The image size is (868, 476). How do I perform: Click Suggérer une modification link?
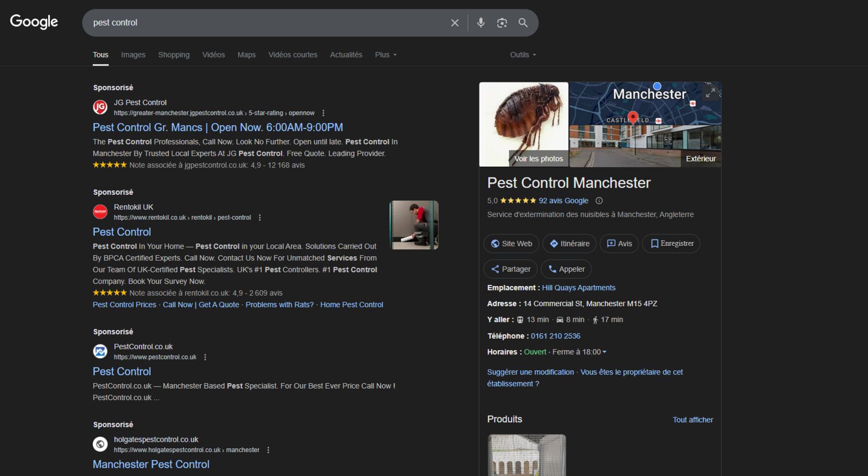[x=530, y=372]
